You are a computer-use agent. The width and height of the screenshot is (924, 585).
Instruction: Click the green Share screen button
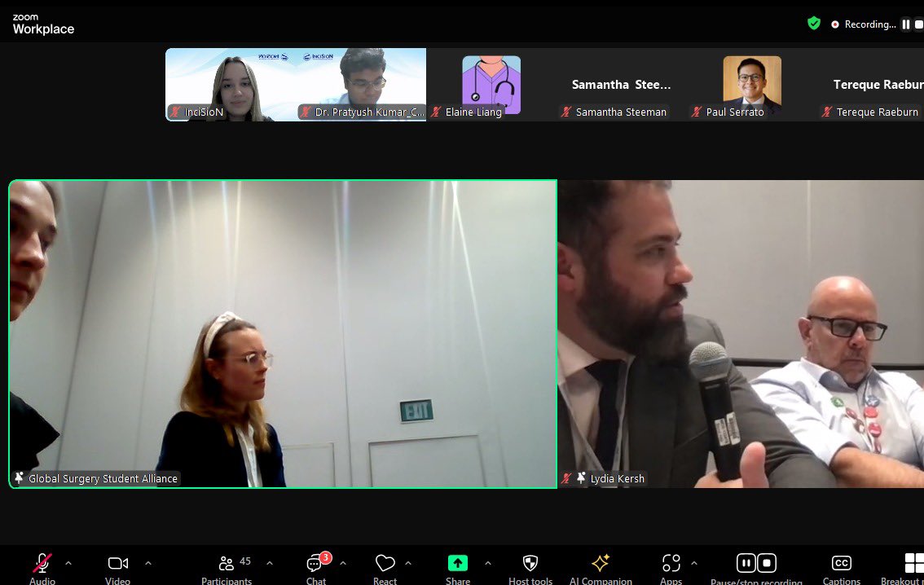coord(458,563)
